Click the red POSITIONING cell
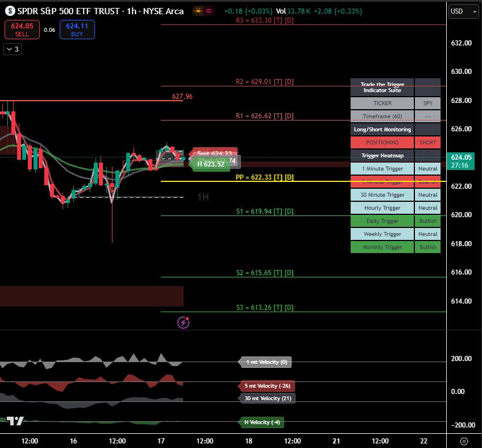The height and width of the screenshot is (448, 482). click(383, 142)
